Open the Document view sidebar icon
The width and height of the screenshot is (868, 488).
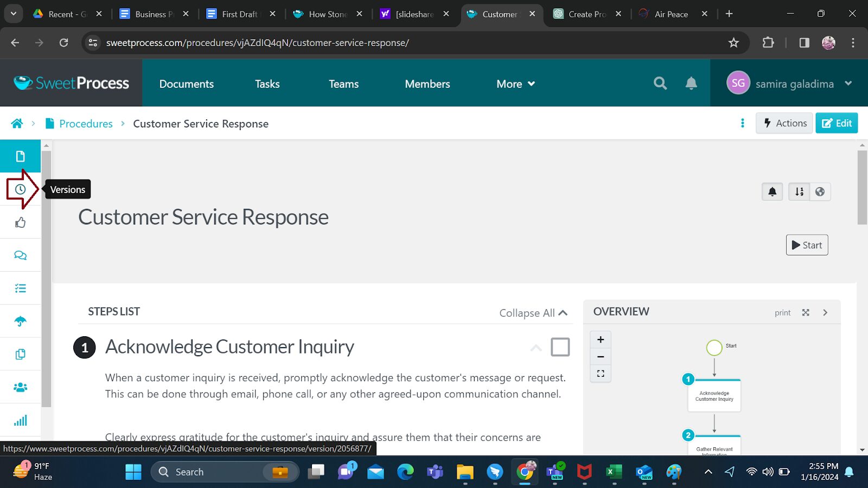[x=20, y=156]
